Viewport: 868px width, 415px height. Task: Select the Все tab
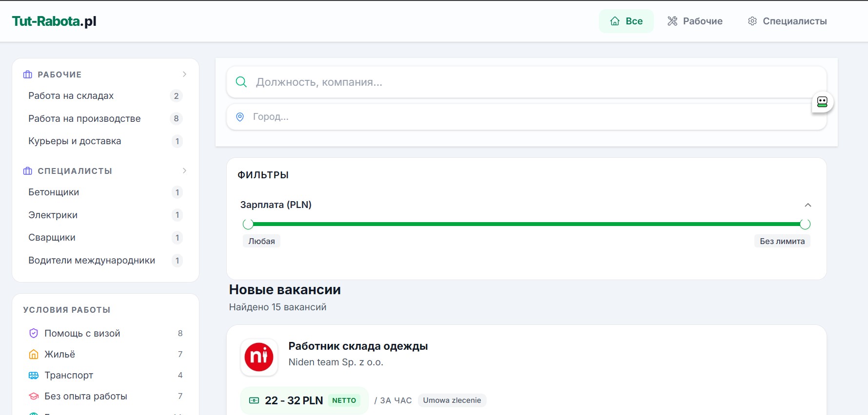click(626, 21)
